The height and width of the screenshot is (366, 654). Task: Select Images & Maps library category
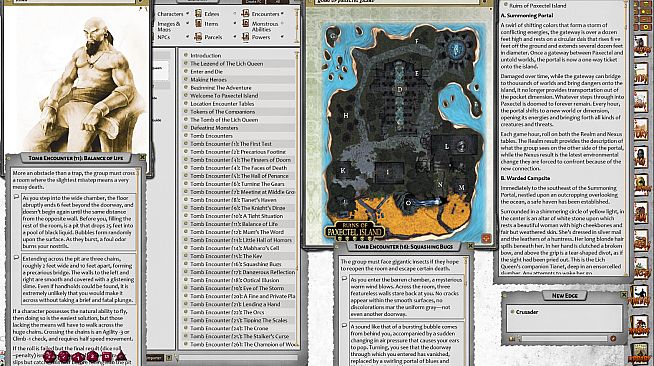[x=169, y=27]
